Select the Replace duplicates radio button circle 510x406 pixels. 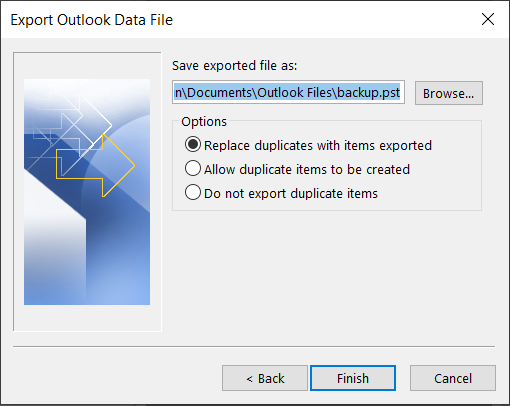click(193, 145)
